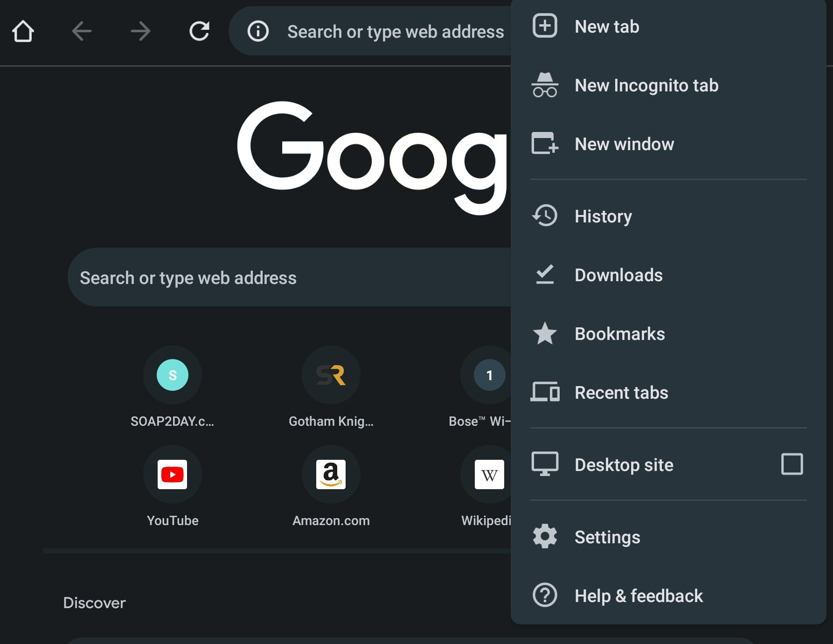Click the back navigation arrow
The width and height of the screenshot is (833, 644).
pos(81,31)
